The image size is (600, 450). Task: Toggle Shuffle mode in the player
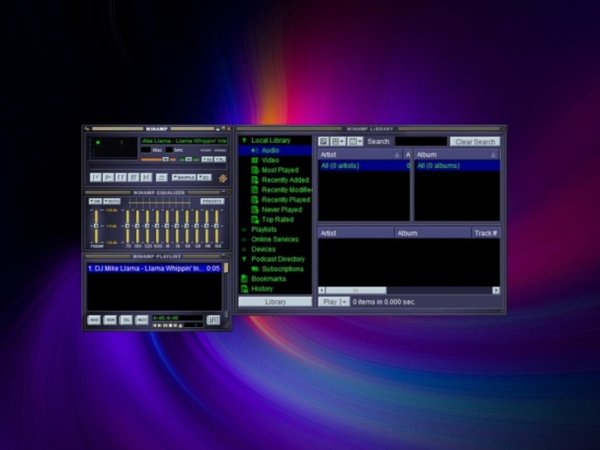pyautogui.click(x=184, y=178)
